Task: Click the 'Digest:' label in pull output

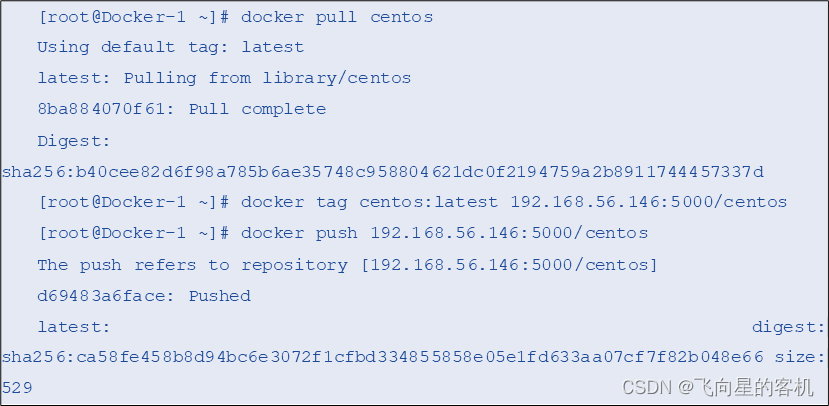Action: click(74, 141)
